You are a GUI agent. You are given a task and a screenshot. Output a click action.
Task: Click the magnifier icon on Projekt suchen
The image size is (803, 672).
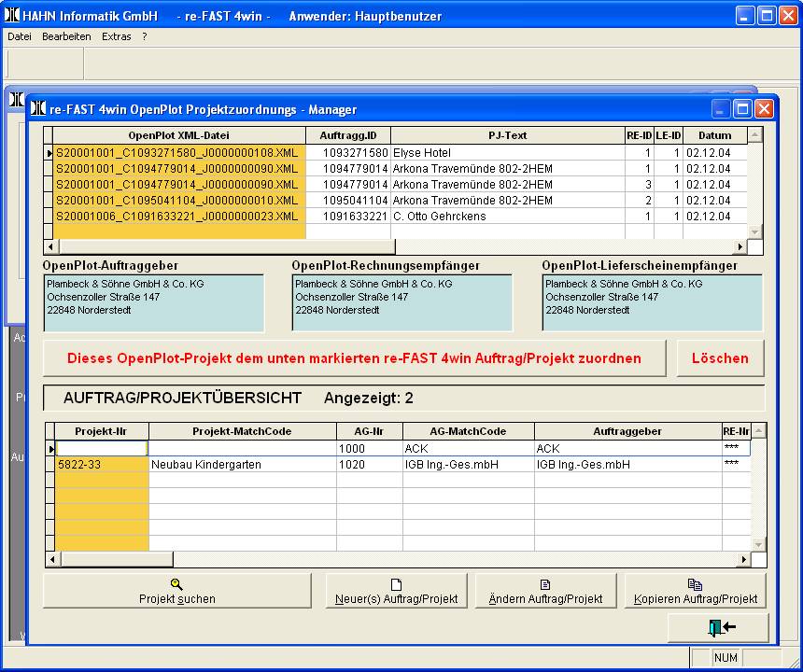[176, 584]
